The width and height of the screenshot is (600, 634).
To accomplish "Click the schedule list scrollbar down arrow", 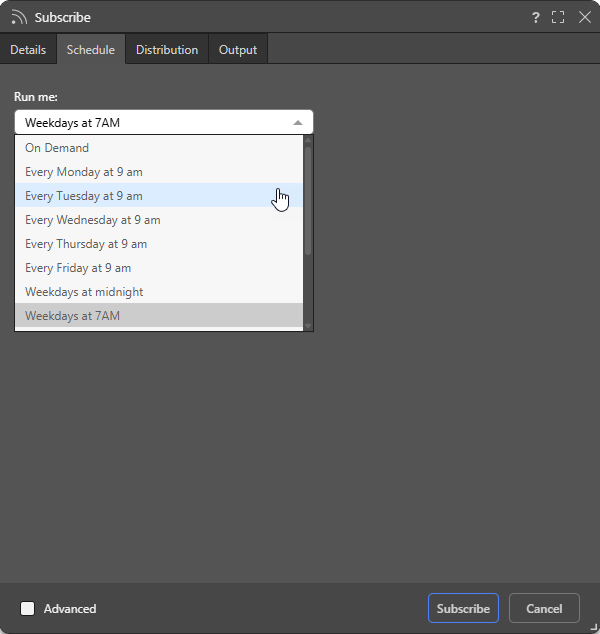I will click(308, 326).
